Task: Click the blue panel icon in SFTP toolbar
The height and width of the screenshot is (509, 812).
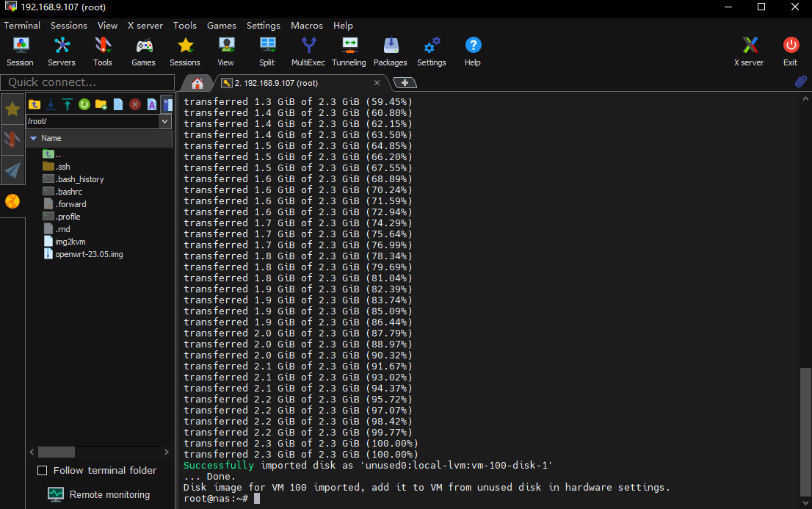Action: [x=167, y=105]
